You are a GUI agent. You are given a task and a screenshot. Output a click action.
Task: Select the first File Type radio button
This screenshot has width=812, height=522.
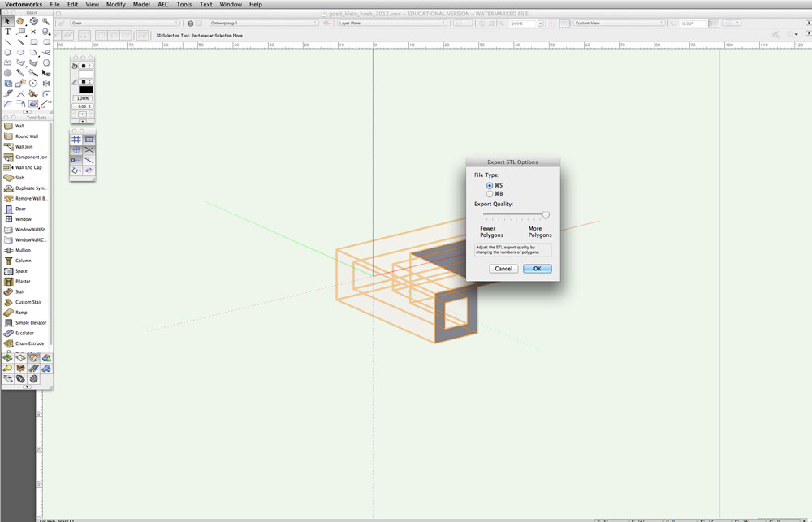490,185
